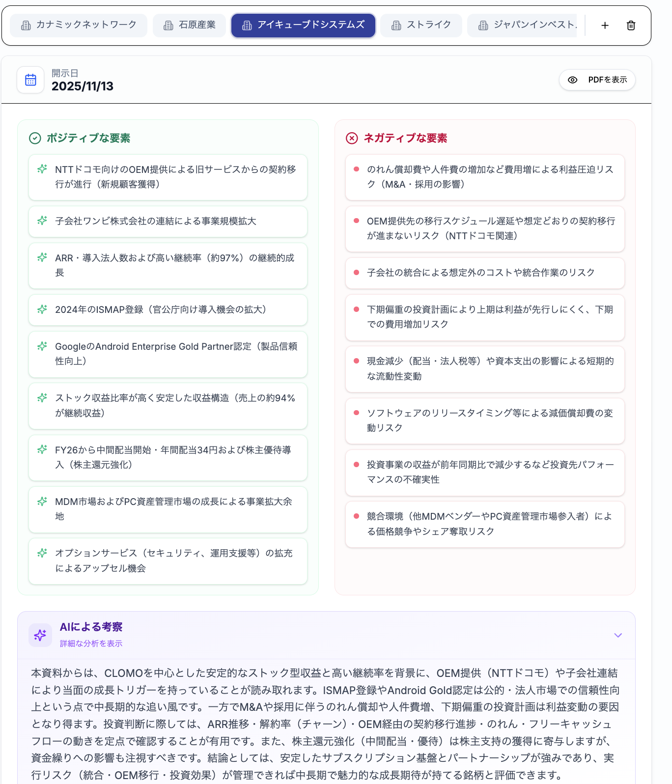Click building icon on 石原産業 tab
Image resolution: width=672 pixels, height=784 pixels.
tap(168, 26)
